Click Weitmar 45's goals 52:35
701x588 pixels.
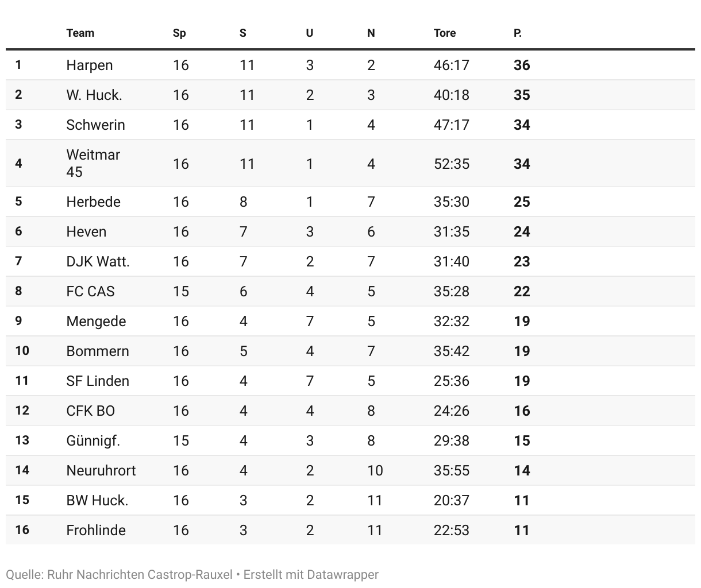[451, 164]
